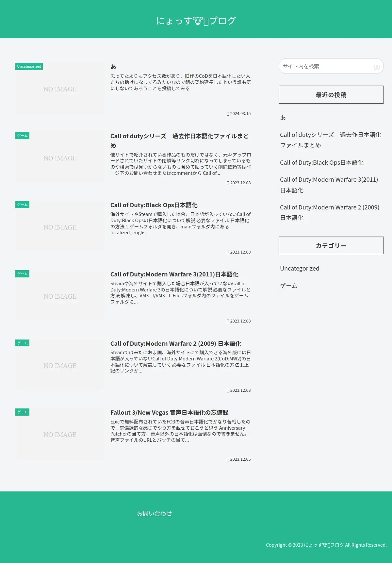The height and width of the screenshot is (563, 392).
Task: Click the thumbnail for Call of dutyシリーズ post
Action: coord(60,158)
